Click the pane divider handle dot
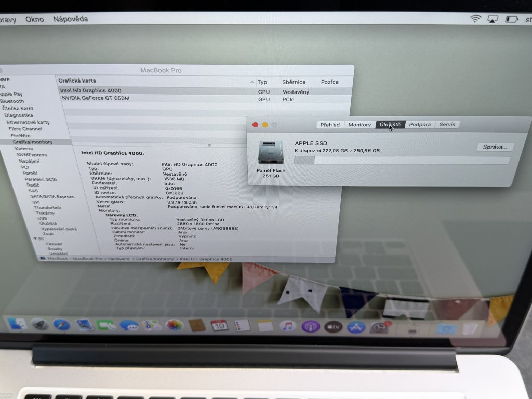The width and height of the screenshot is (532, 399). (x=210, y=145)
